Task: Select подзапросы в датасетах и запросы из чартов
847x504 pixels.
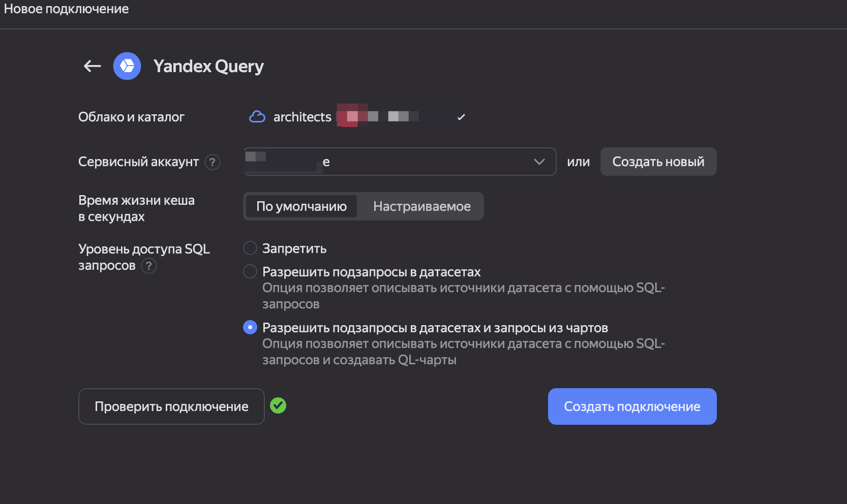Action: pos(250,327)
